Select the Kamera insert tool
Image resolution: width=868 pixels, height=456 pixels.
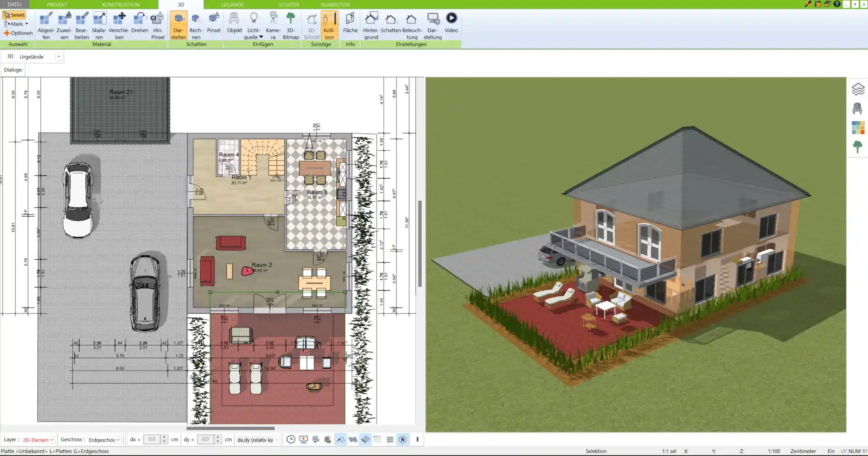click(x=273, y=26)
